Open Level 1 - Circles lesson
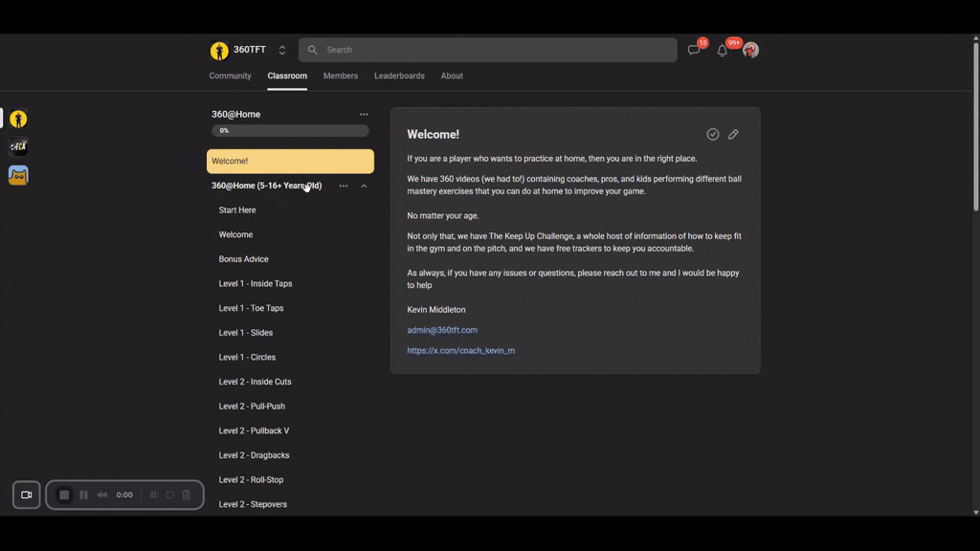Screen dimensions: 980x551 pos(247,357)
